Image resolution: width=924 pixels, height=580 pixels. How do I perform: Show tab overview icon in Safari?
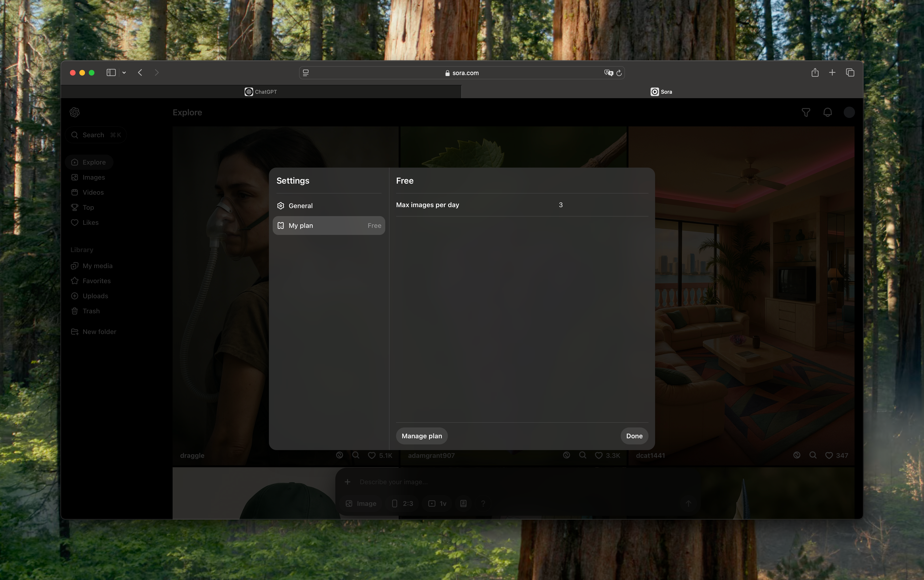(850, 72)
